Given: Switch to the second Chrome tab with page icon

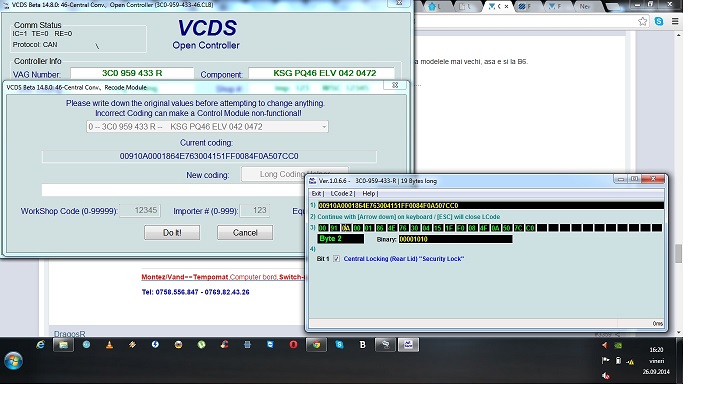Looking at the screenshot, I should [x=466, y=6].
